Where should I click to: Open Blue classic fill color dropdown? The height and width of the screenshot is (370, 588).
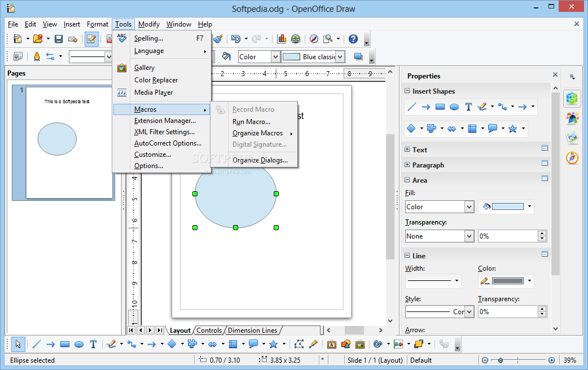point(340,56)
